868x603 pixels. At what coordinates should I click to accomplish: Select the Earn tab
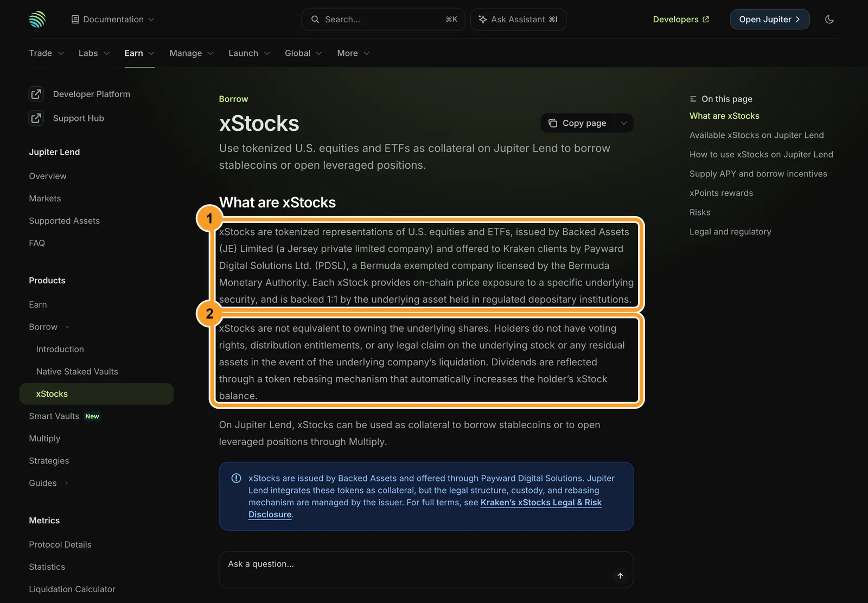139,53
